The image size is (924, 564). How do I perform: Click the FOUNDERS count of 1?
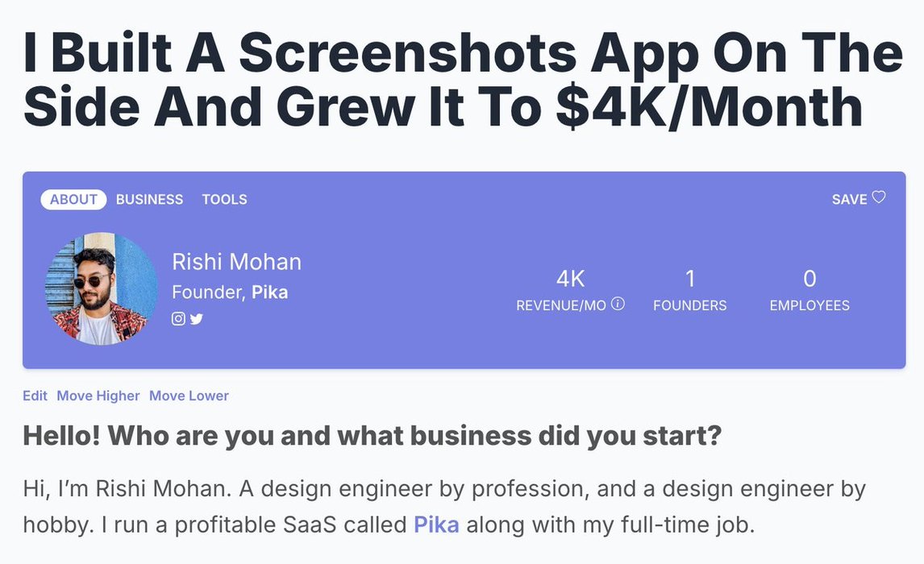coord(689,279)
